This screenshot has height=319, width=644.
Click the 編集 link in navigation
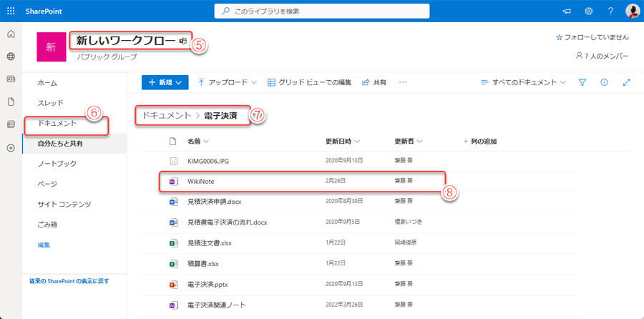[x=44, y=245]
